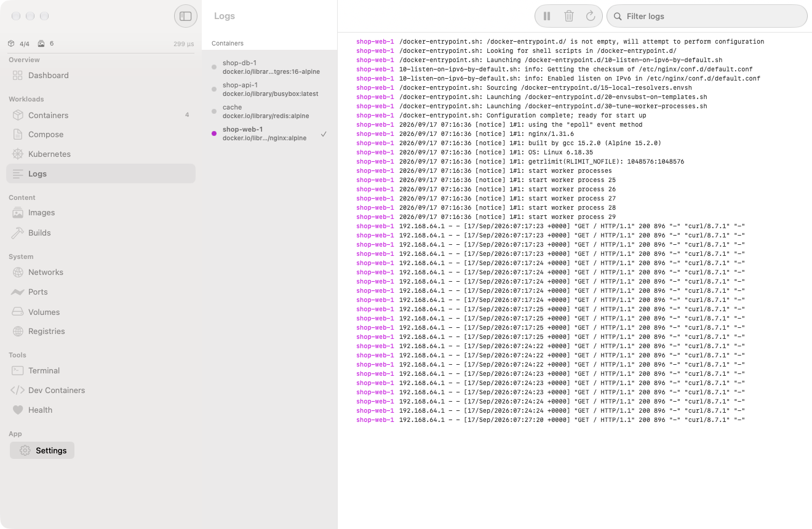Launch the Terminal tool
Image resolution: width=812 pixels, height=529 pixels.
(x=101, y=371)
